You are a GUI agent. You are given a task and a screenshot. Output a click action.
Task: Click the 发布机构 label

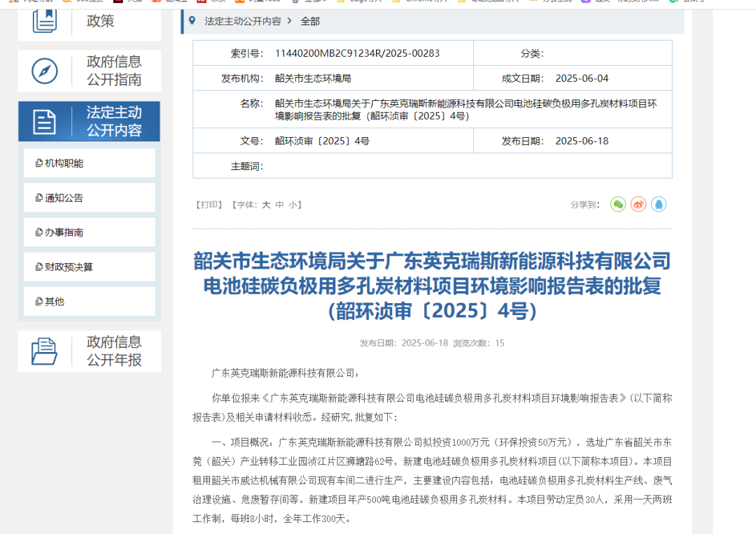click(x=242, y=78)
